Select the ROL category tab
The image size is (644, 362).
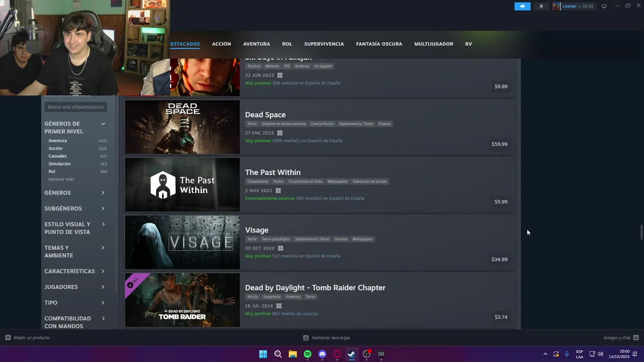click(x=287, y=44)
